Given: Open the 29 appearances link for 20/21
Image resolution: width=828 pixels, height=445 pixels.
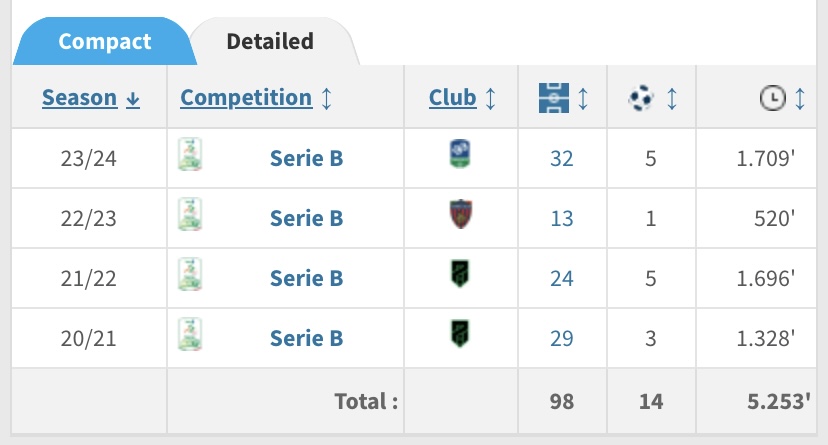Looking at the screenshot, I should [x=561, y=338].
